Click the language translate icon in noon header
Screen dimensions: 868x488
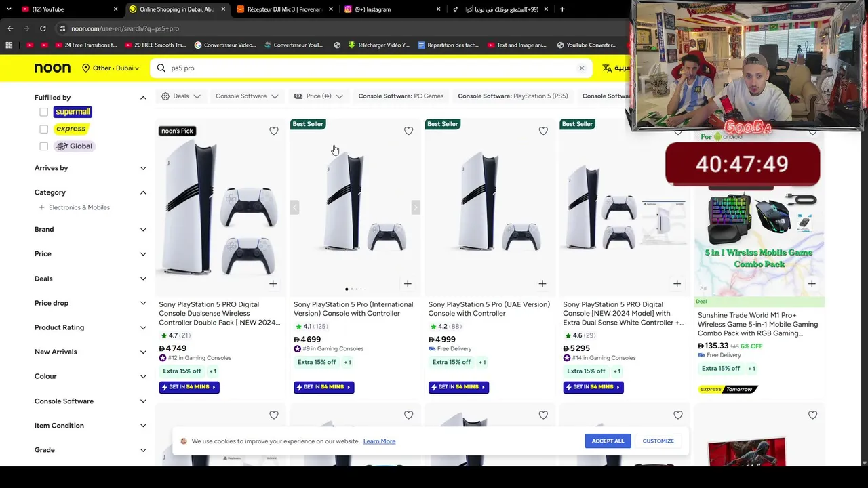pyautogui.click(x=607, y=68)
